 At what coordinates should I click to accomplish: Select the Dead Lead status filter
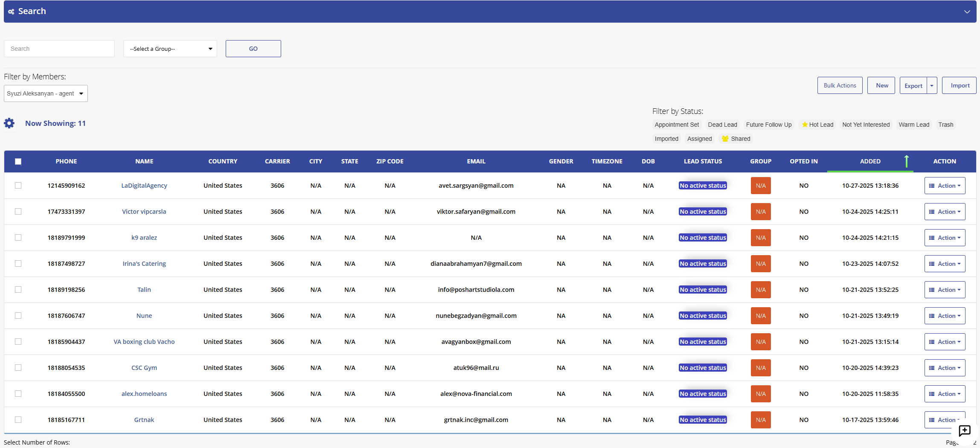tap(722, 125)
